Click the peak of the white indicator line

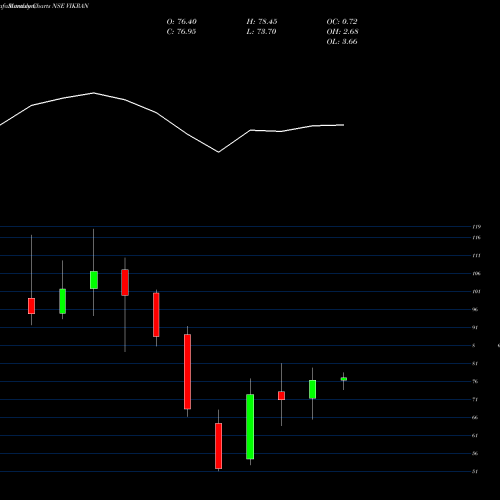[94, 93]
